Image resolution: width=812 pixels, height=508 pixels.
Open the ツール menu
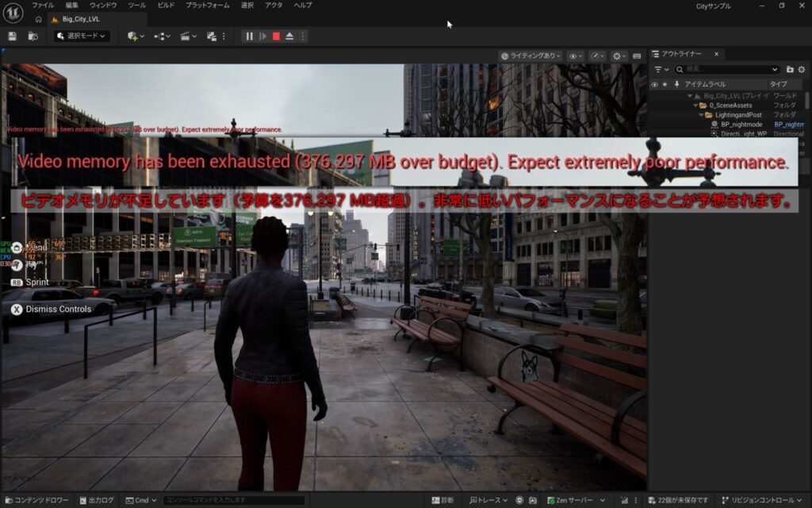point(136,6)
